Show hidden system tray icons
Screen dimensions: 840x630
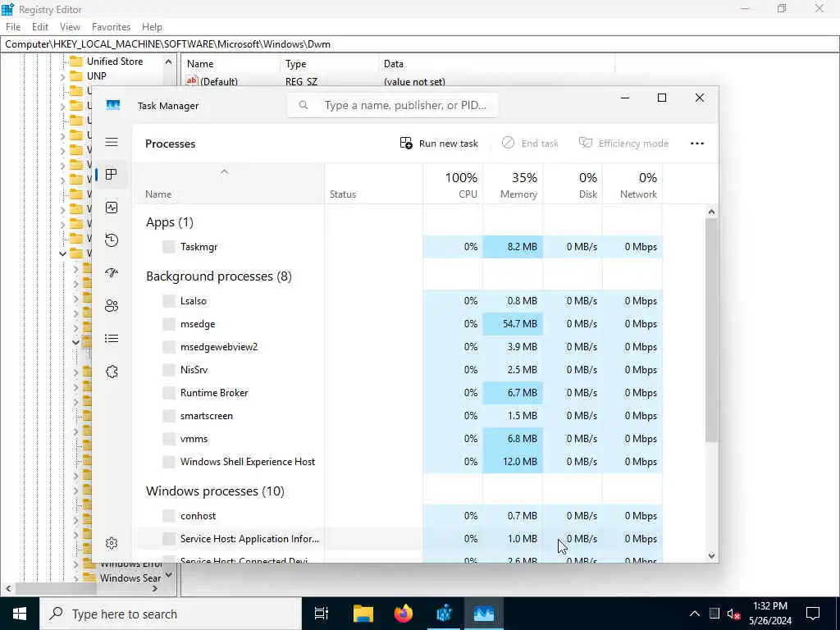(x=694, y=614)
